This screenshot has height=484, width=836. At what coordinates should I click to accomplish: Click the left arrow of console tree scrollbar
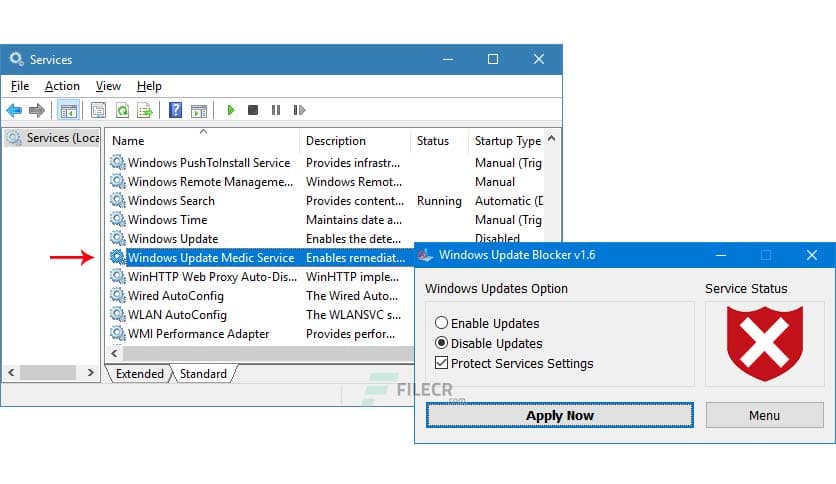coord(11,373)
